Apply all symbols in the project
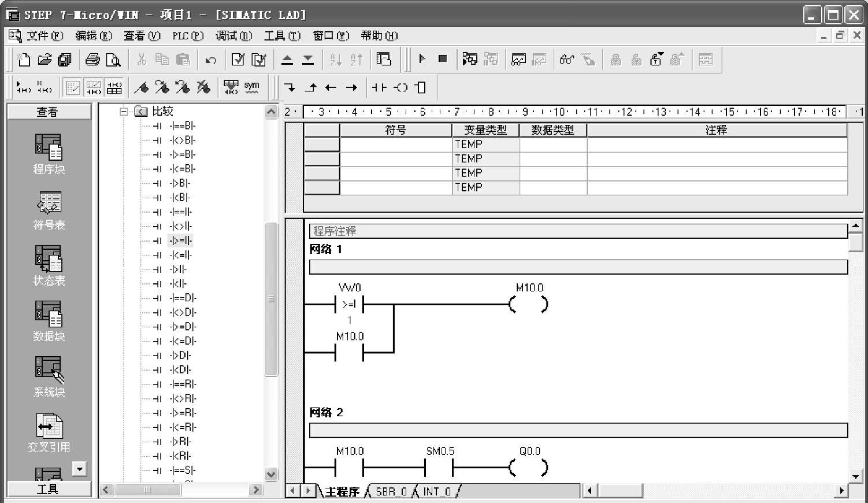Viewport: 868px width, 503px height. pos(231,87)
